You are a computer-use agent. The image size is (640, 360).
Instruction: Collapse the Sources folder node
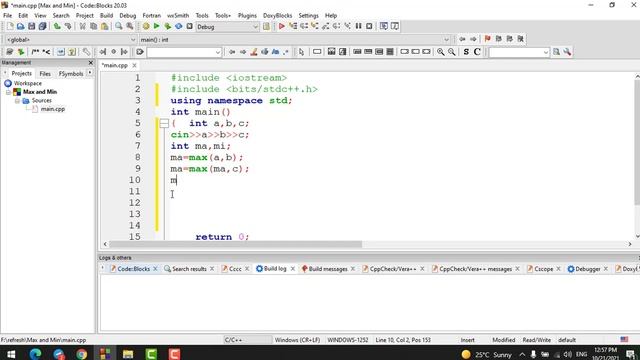tap(17, 101)
